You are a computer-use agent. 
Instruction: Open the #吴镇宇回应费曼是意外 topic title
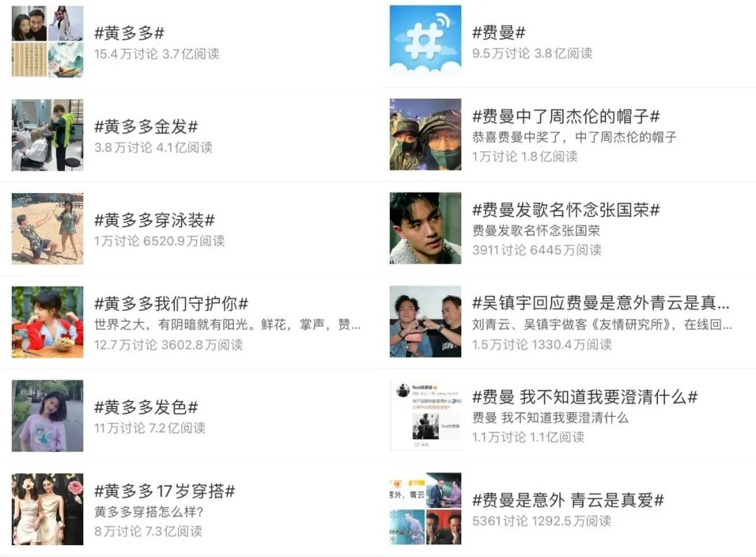[x=601, y=302]
